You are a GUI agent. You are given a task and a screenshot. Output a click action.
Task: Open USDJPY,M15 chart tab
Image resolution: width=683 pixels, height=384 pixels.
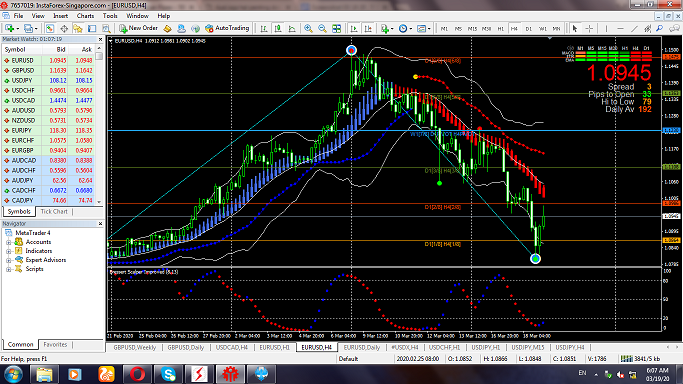tap(527, 347)
